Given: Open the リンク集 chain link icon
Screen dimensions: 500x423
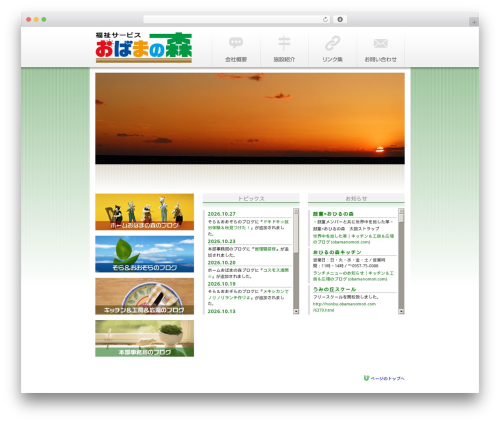Looking at the screenshot, I should coord(332,43).
